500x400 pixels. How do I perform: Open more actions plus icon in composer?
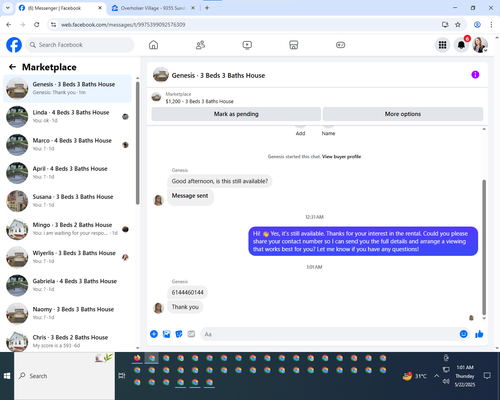154,334
